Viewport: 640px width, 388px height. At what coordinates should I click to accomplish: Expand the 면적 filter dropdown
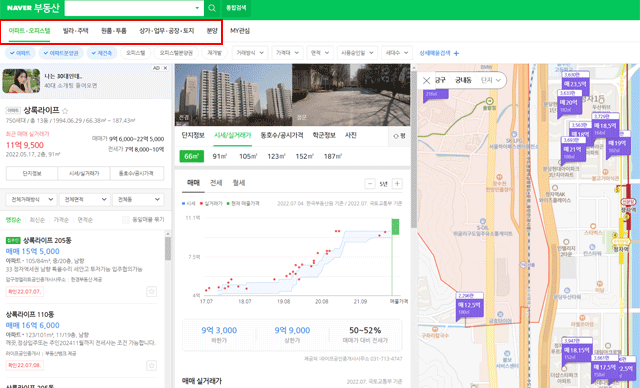click(x=320, y=53)
